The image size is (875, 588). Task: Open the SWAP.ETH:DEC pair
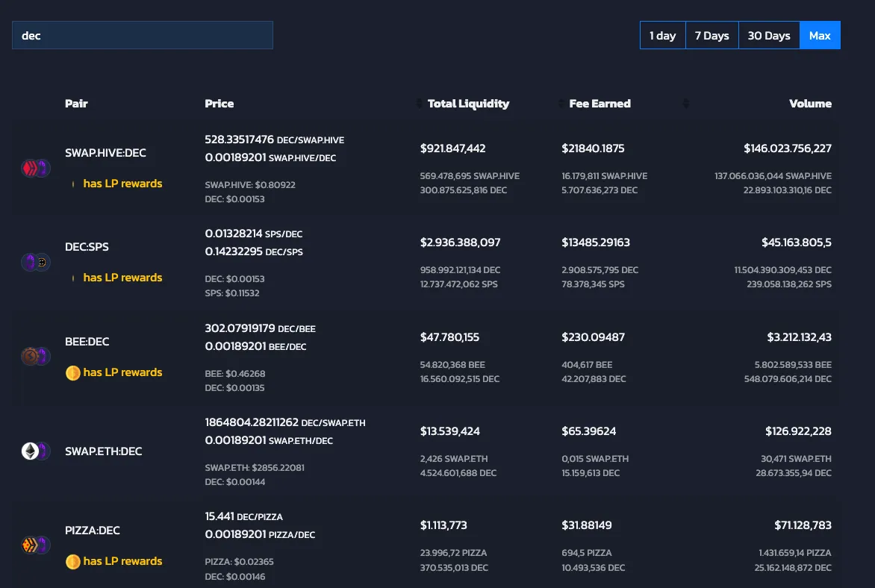(103, 451)
